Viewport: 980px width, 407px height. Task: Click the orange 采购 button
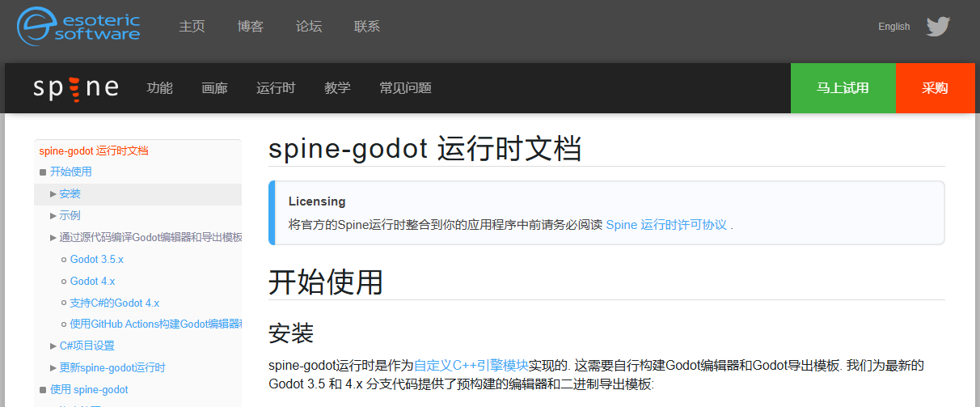tap(935, 88)
